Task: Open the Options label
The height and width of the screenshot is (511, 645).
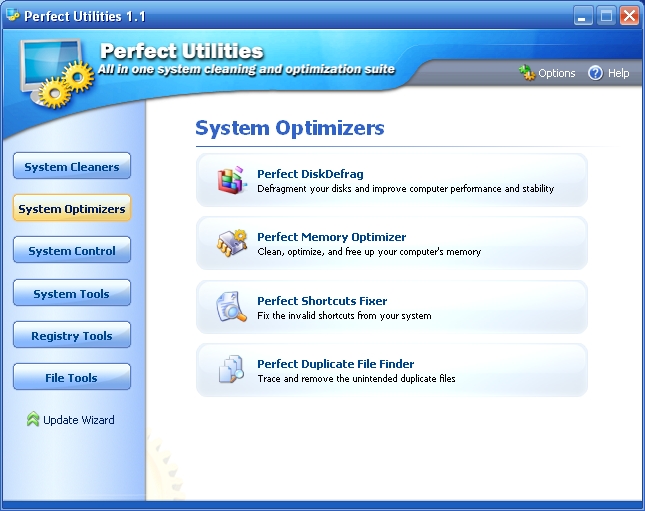Action: coord(557,73)
